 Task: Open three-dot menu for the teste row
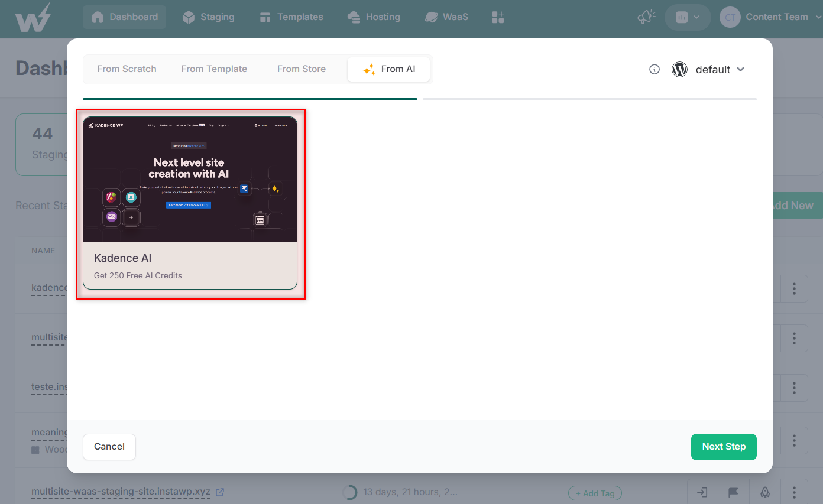pyautogui.click(x=794, y=388)
